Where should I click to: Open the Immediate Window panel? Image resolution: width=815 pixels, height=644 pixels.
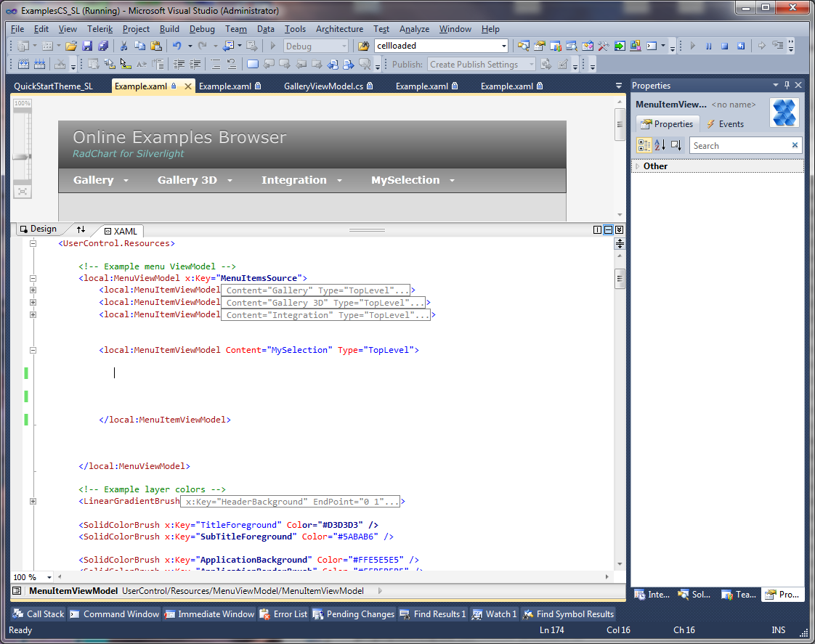point(210,614)
